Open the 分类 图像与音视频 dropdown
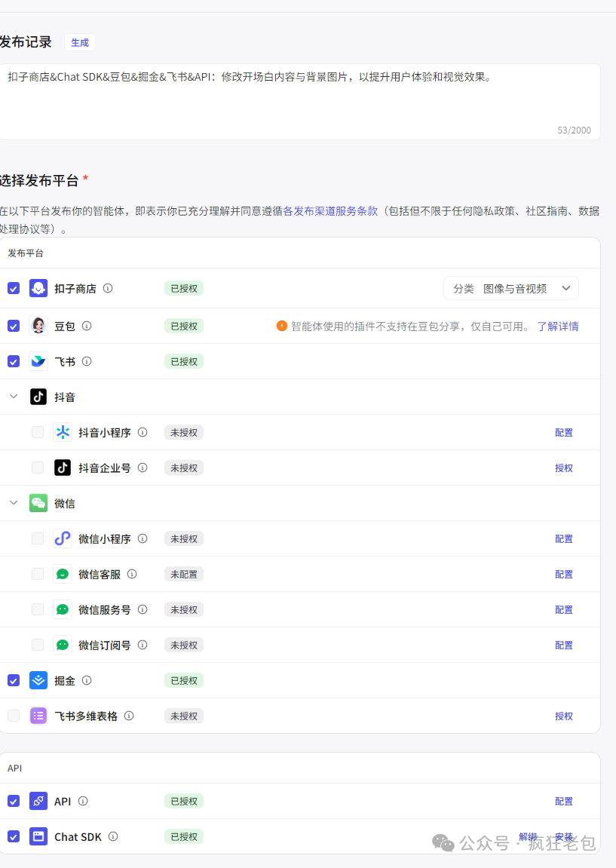 pyautogui.click(x=511, y=288)
